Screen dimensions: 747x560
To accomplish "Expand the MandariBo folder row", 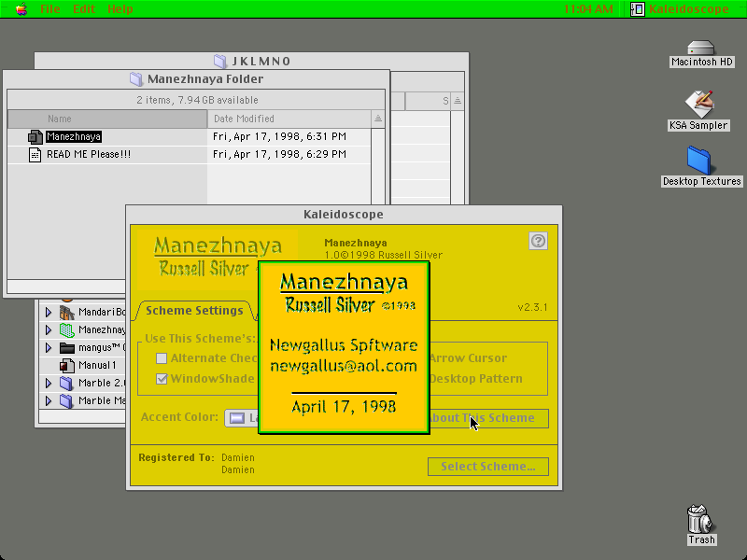I will tap(49, 313).
